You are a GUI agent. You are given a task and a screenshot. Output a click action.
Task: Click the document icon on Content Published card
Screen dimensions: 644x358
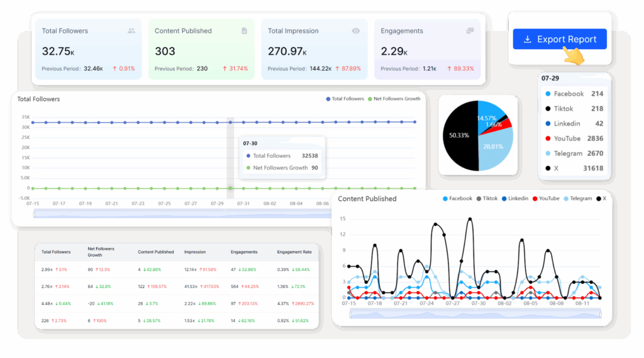click(x=244, y=31)
